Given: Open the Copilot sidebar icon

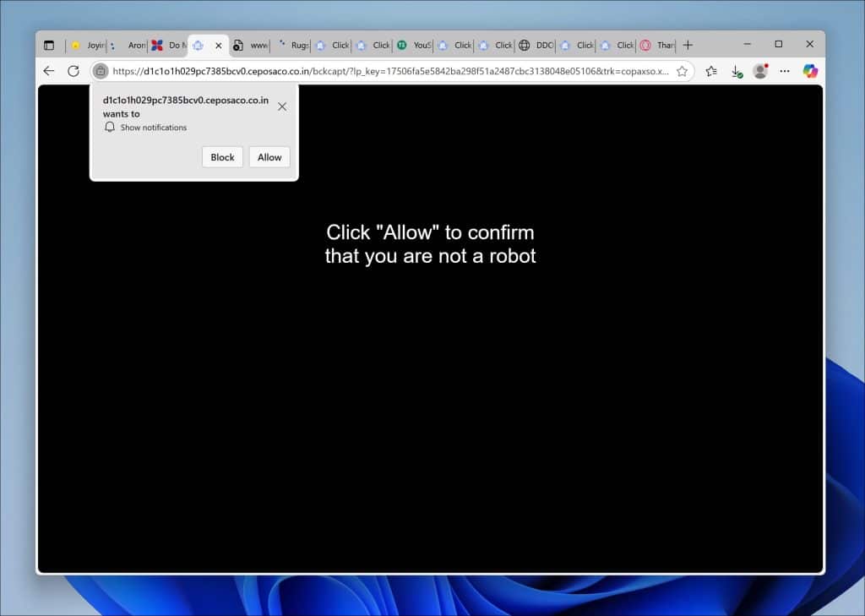Looking at the screenshot, I should click(x=810, y=71).
